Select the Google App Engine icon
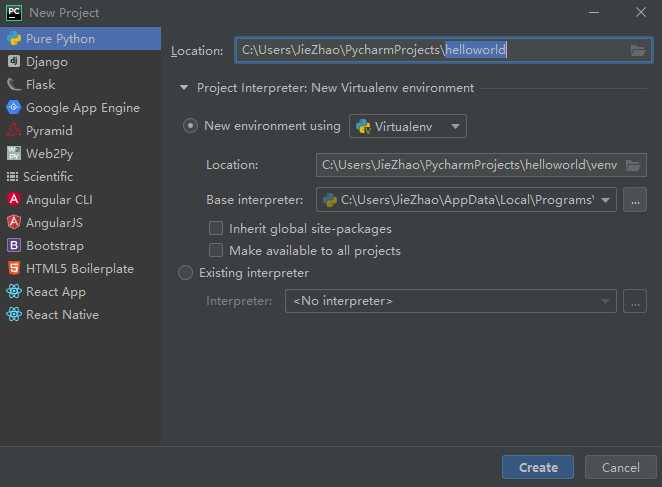 pyautogui.click(x=14, y=107)
